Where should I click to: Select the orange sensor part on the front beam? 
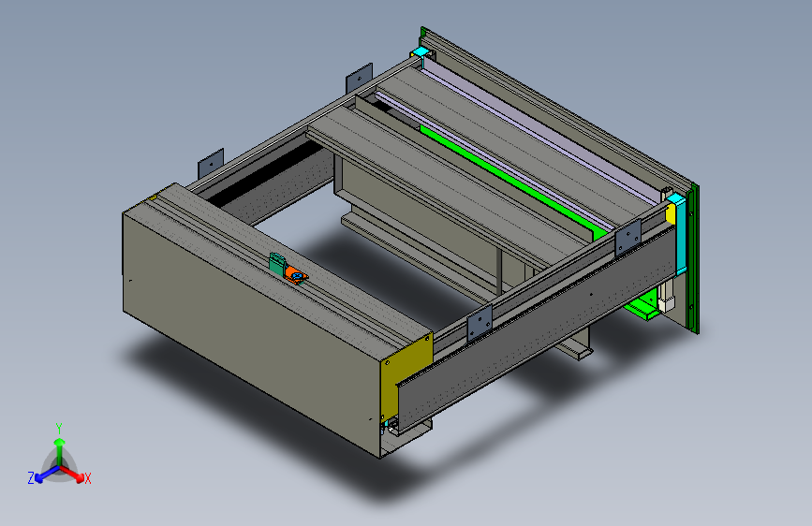tap(296, 275)
